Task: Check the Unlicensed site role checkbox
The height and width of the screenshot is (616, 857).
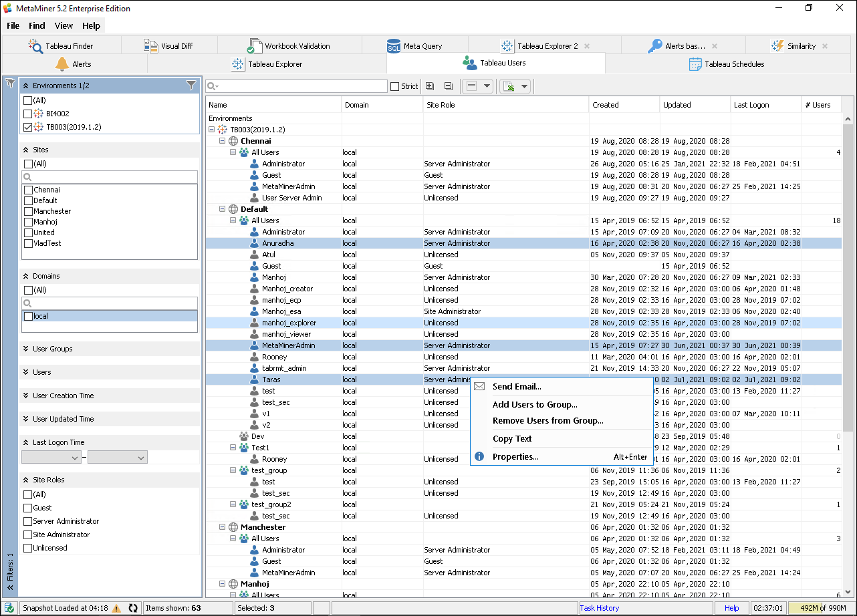Action: (27, 548)
